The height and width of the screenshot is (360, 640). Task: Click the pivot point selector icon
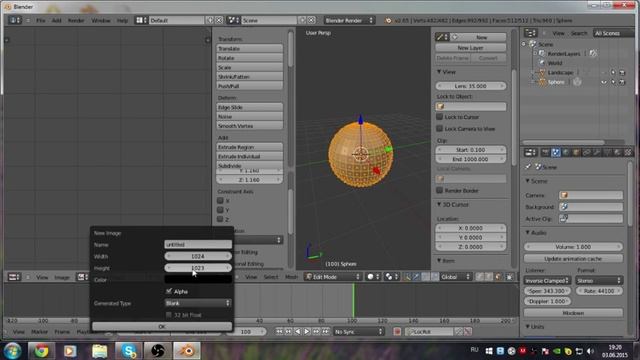(x=391, y=277)
